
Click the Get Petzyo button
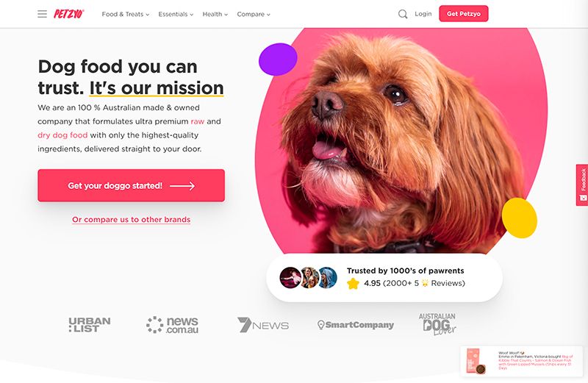(464, 13)
